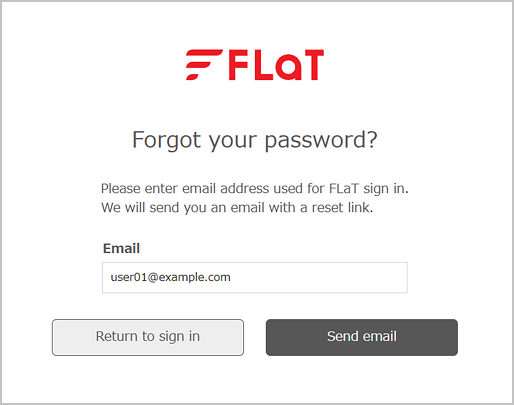Viewport: 514px width, 405px height.
Task: Click the user01@example.com text in the field
Action: click(x=170, y=277)
